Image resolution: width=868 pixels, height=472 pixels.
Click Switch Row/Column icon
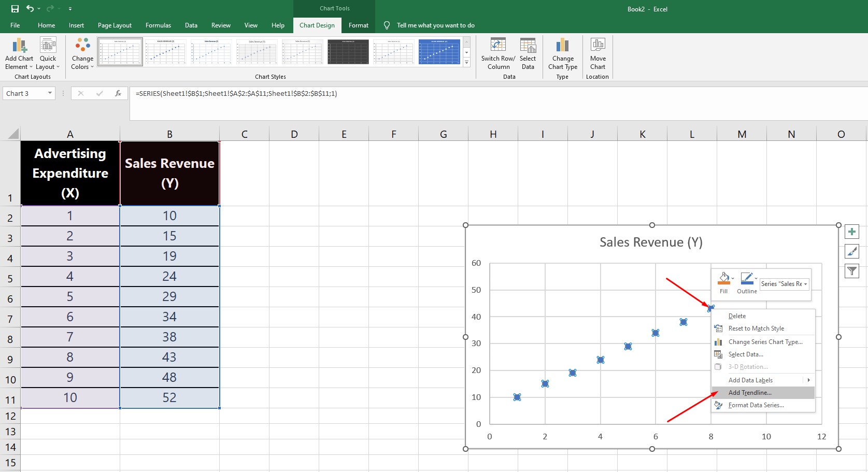498,46
